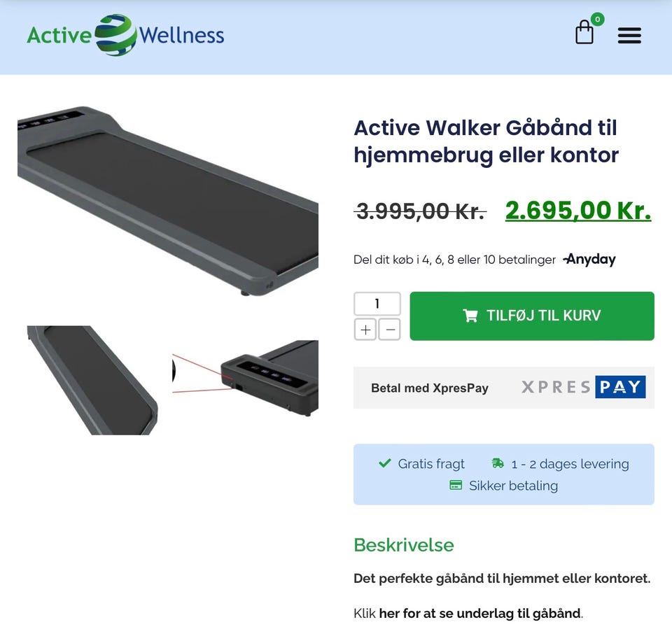This screenshot has width=672, height=641.
Task: Click the green checkmark by Gratis fragt
Action: point(385,463)
